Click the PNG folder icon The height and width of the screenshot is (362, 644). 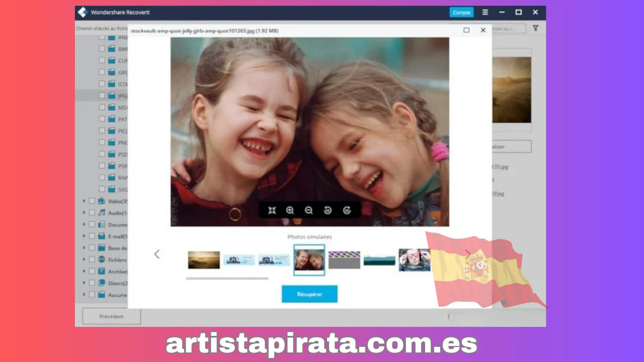tap(111, 142)
